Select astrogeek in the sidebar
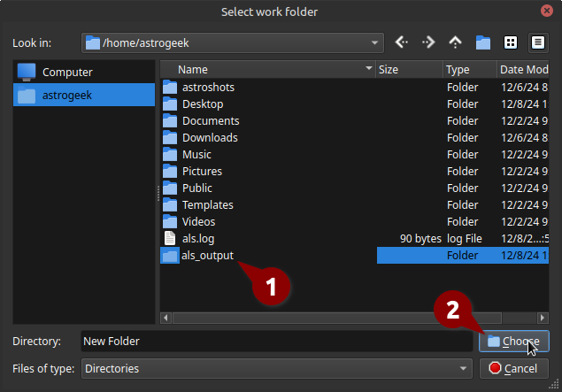The width and height of the screenshot is (562, 392). coord(84,95)
